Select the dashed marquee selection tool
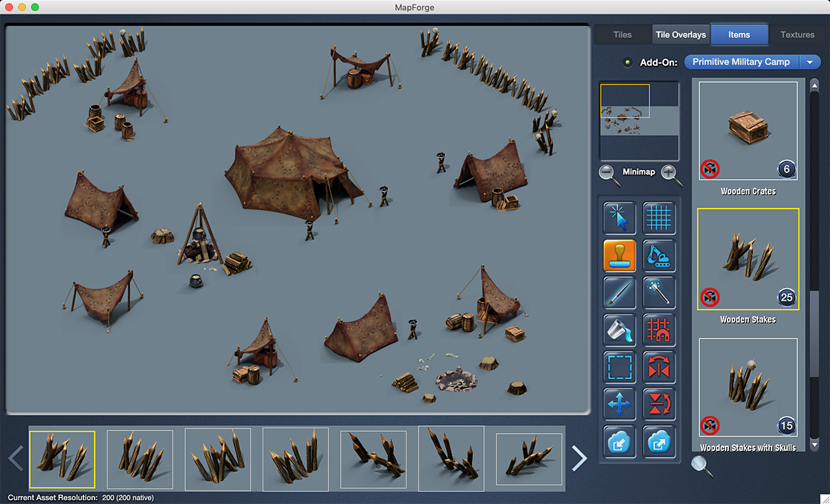This screenshot has height=504, width=830. coord(619,367)
